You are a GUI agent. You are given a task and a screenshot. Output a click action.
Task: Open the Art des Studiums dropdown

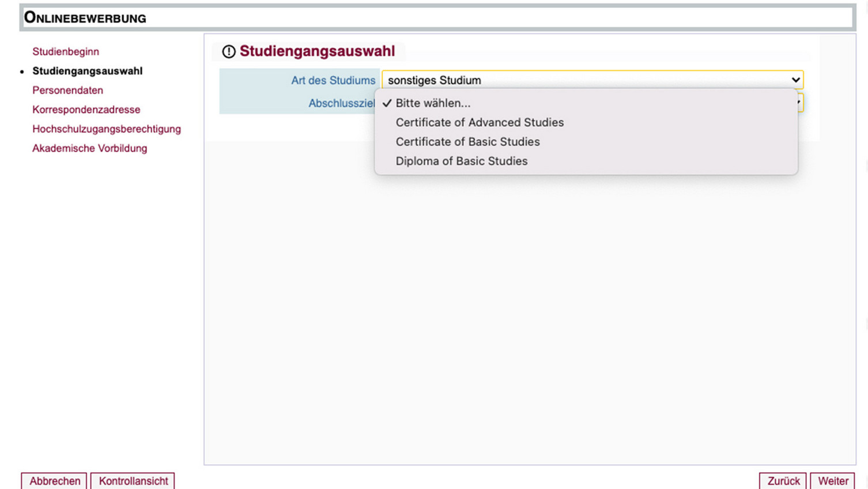[x=592, y=80]
